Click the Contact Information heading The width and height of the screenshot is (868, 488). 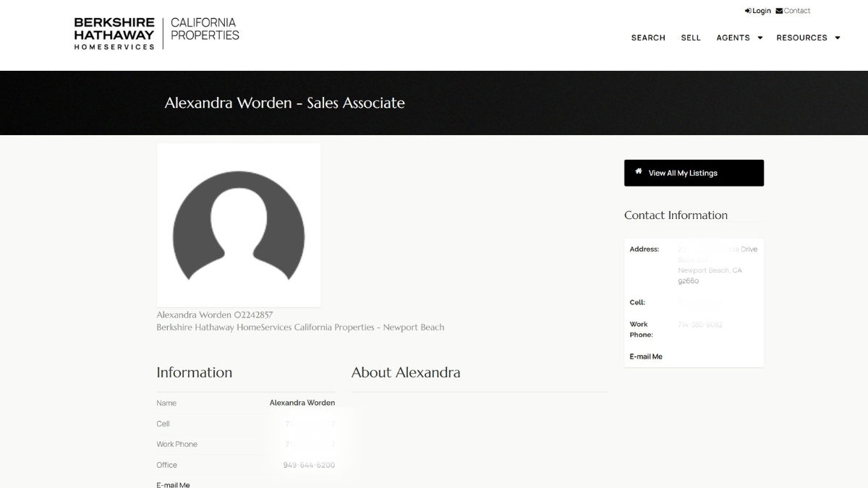coord(676,215)
